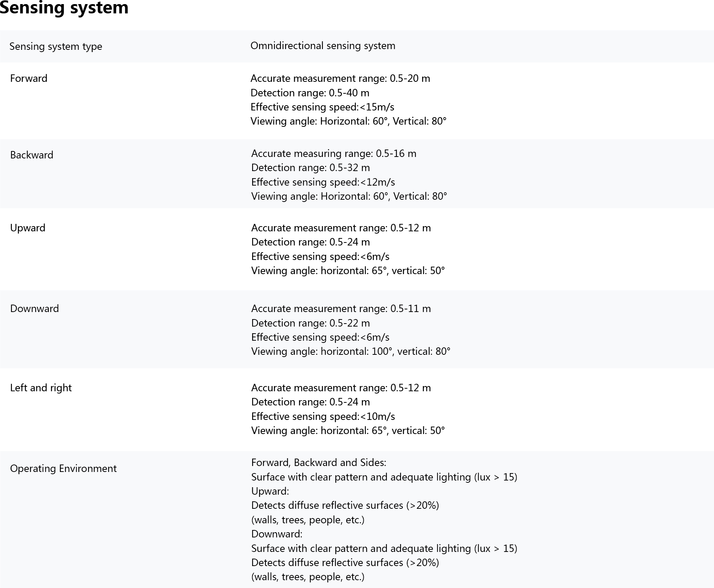Image resolution: width=714 pixels, height=588 pixels.
Task: Select the Operating Environment row label
Action: (x=63, y=469)
